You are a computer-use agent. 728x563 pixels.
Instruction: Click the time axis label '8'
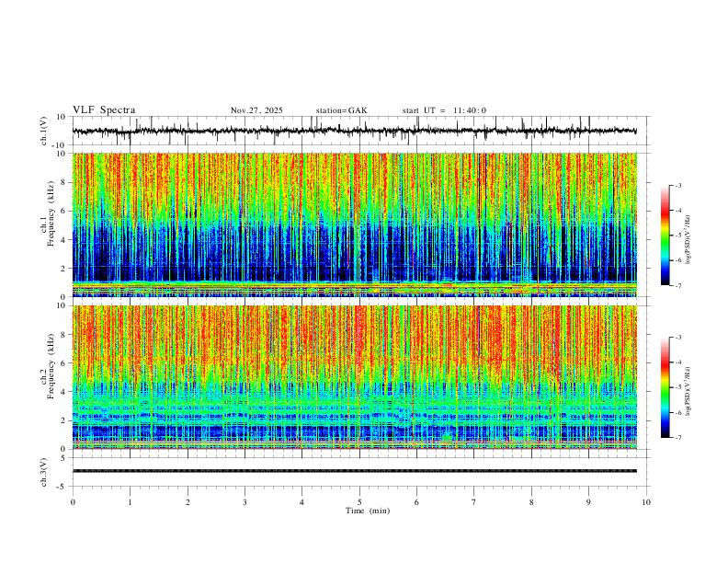tap(531, 502)
